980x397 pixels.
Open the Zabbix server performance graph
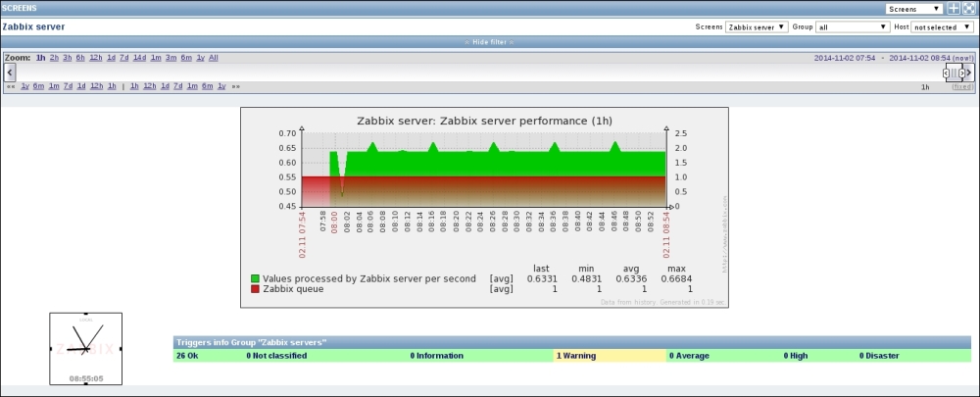tap(483, 207)
